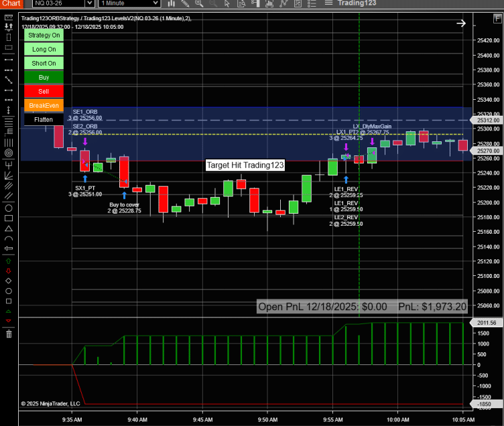Click the F fixed-scale button on price axis

click(497, 19)
